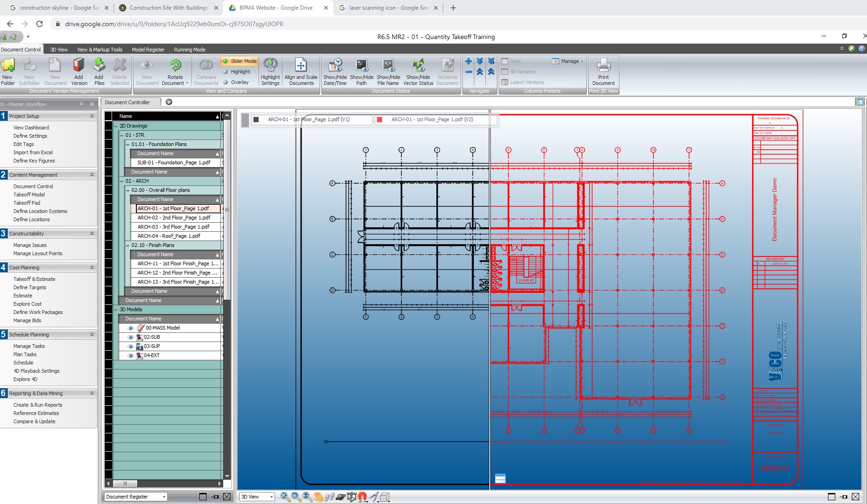Screen dimensions: 867x504
Task: Toggle visibility of the 00-MASS Model
Action: click(x=130, y=328)
